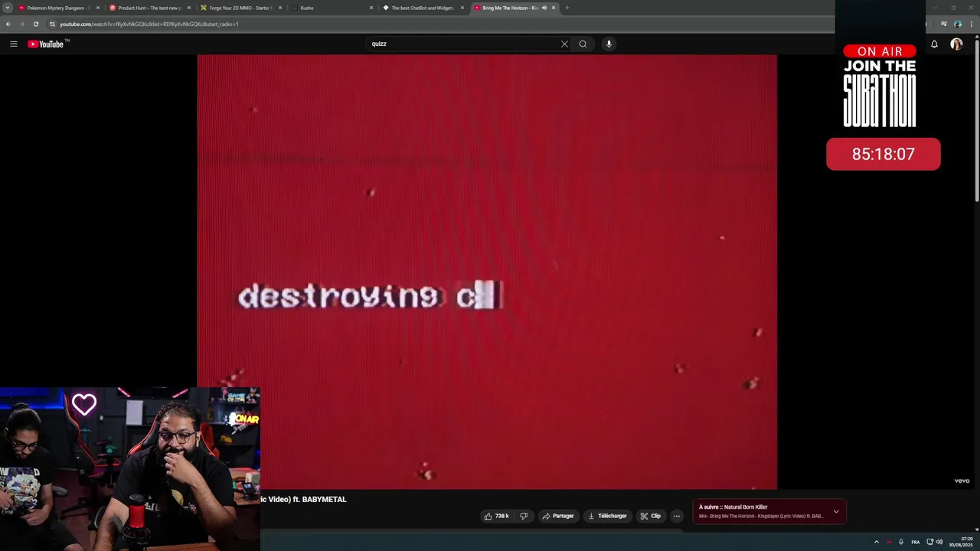Screen dimensions: 980x551
Task: Clear the search box text
Action: point(564,44)
